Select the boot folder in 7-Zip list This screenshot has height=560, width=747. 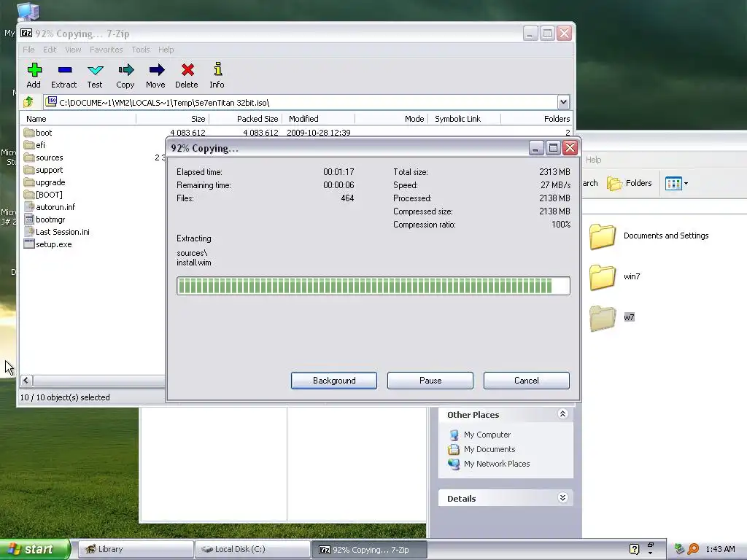38,133
